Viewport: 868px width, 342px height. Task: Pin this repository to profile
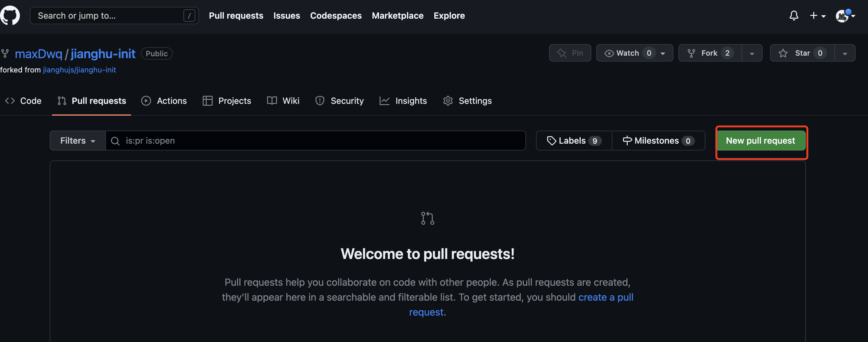click(570, 53)
